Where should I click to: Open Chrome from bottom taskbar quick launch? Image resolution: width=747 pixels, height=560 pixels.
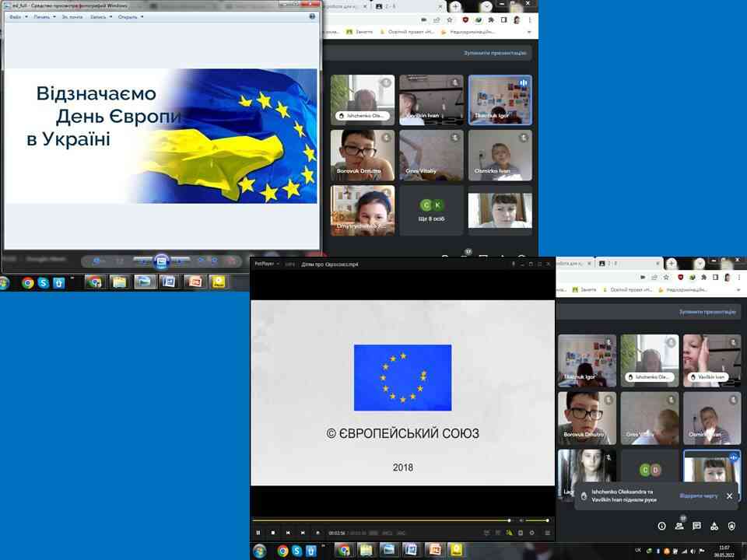(x=283, y=551)
